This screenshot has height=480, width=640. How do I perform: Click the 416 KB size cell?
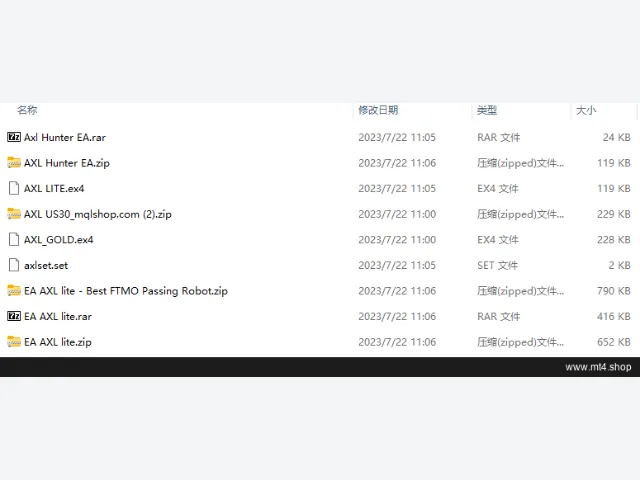point(613,316)
